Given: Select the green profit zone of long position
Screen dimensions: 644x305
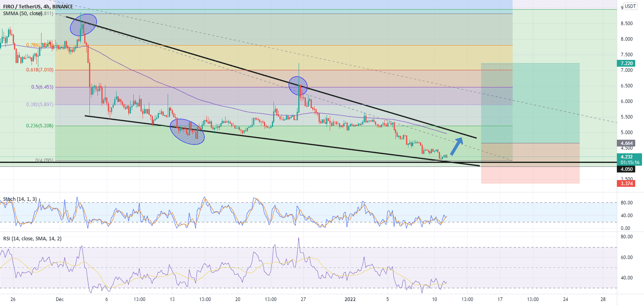Looking at the screenshot, I should click(x=530, y=103).
